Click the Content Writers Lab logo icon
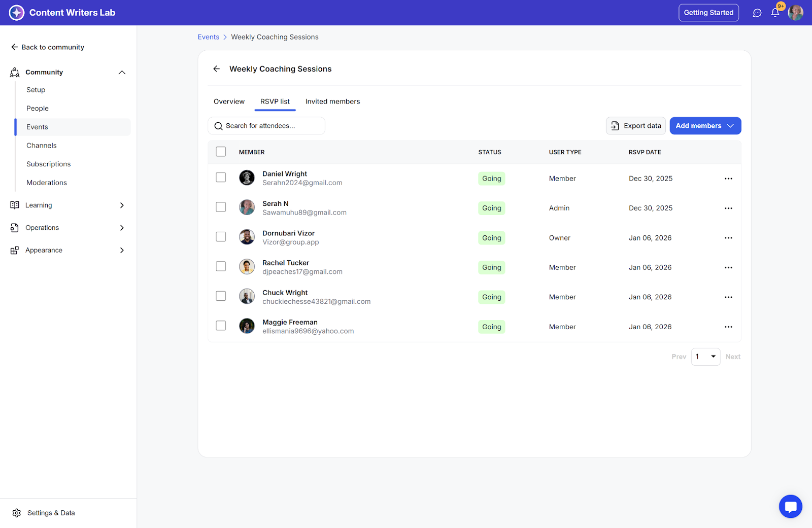This screenshot has width=812, height=528. [17, 13]
